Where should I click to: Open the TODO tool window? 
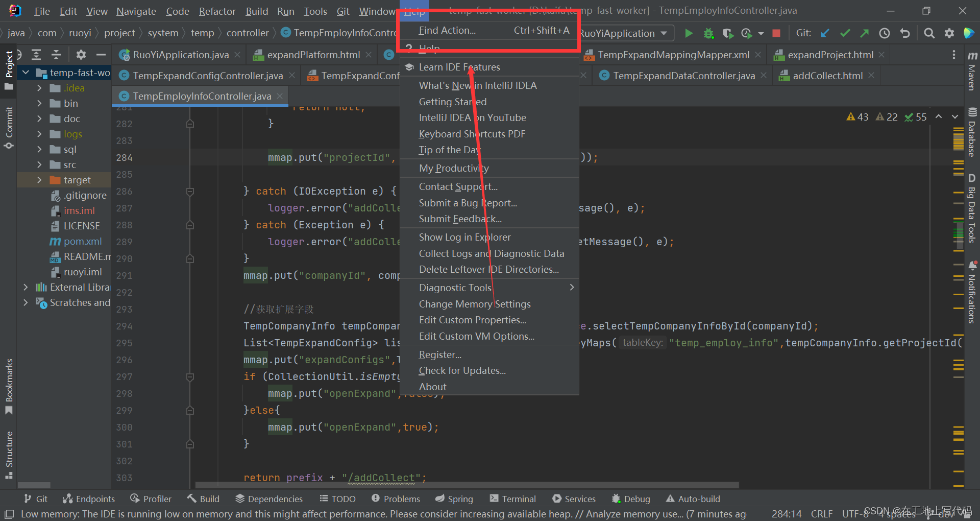click(x=337, y=499)
